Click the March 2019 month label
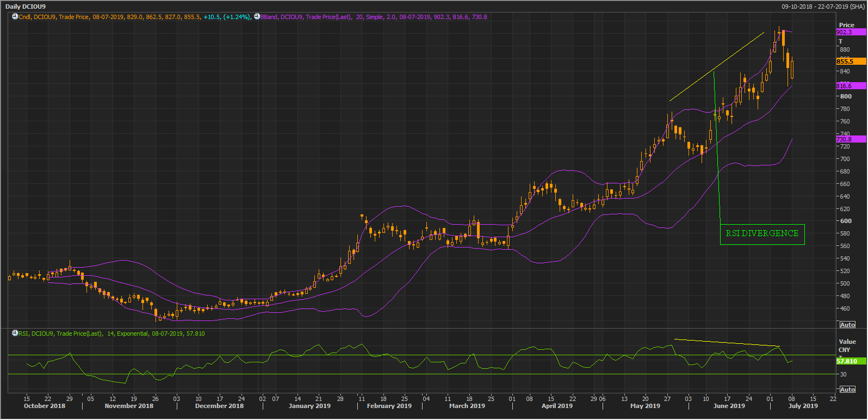Screen dimensions: 868x420 (467, 406)
